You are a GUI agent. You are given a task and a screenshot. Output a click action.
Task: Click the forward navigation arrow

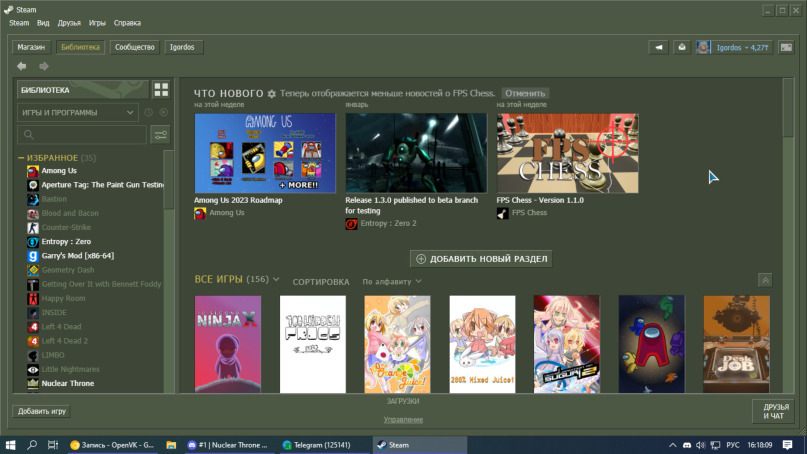[43, 66]
